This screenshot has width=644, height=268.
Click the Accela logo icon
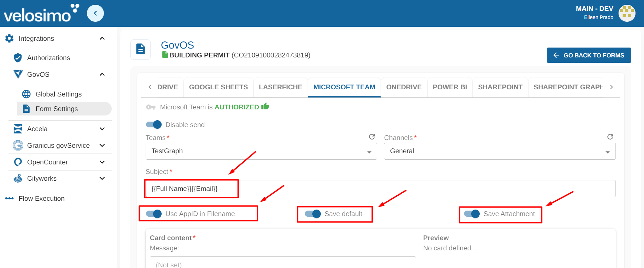pos(18,129)
